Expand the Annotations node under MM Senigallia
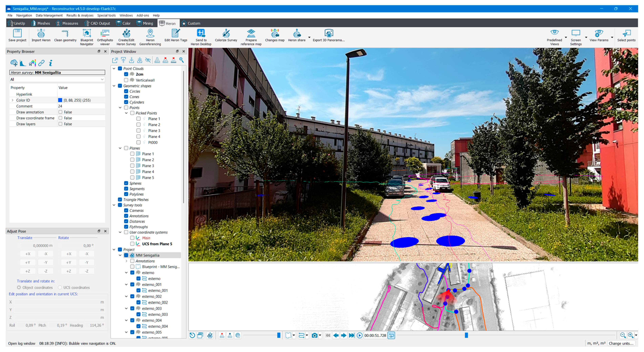 (126, 261)
